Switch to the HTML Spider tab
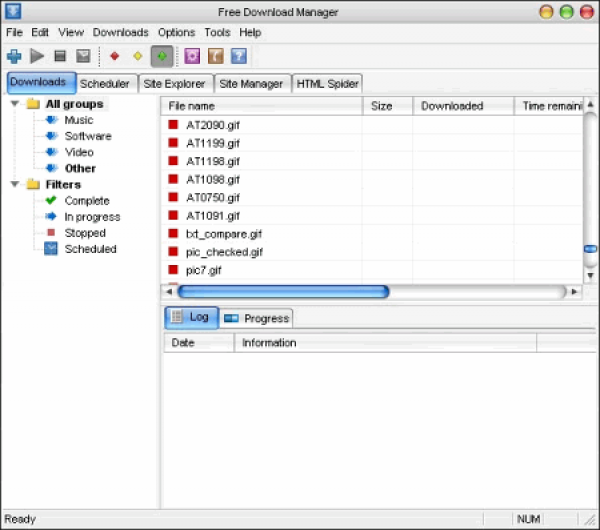Image resolution: width=600 pixels, height=530 pixels. point(327,83)
